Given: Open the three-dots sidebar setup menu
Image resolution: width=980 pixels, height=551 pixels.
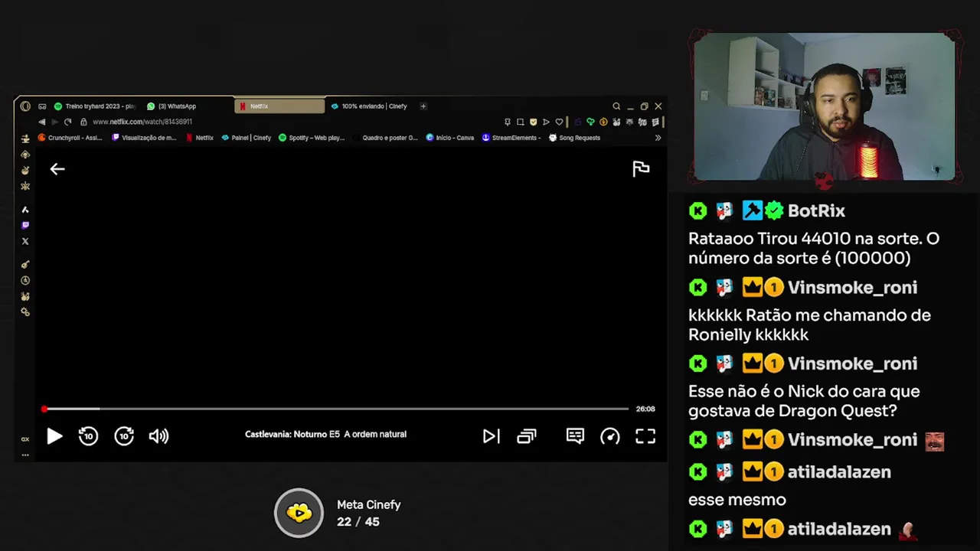Looking at the screenshot, I should click(25, 455).
